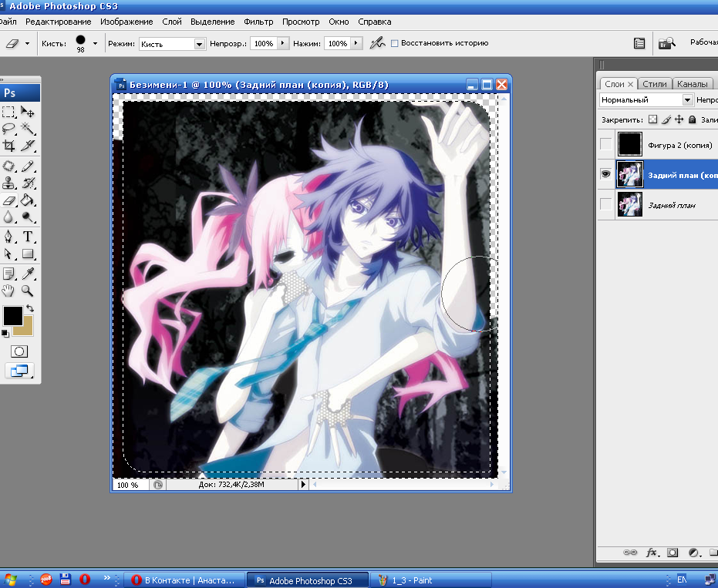Select the History Brush tool
Screen dimensions: 718x588
click(28, 183)
